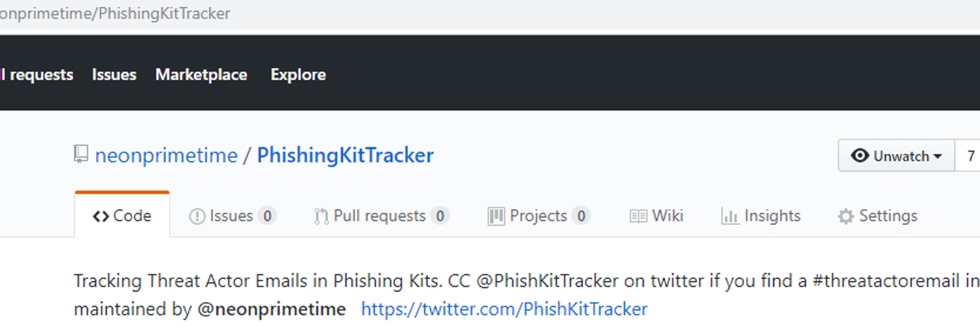Expand the Unwatch dropdown arrow
The height and width of the screenshot is (327, 980).
pos(938,156)
